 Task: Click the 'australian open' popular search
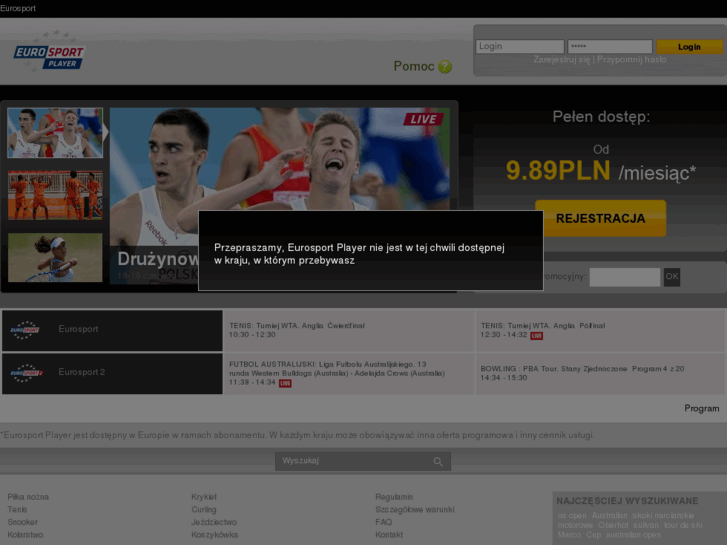click(x=633, y=535)
